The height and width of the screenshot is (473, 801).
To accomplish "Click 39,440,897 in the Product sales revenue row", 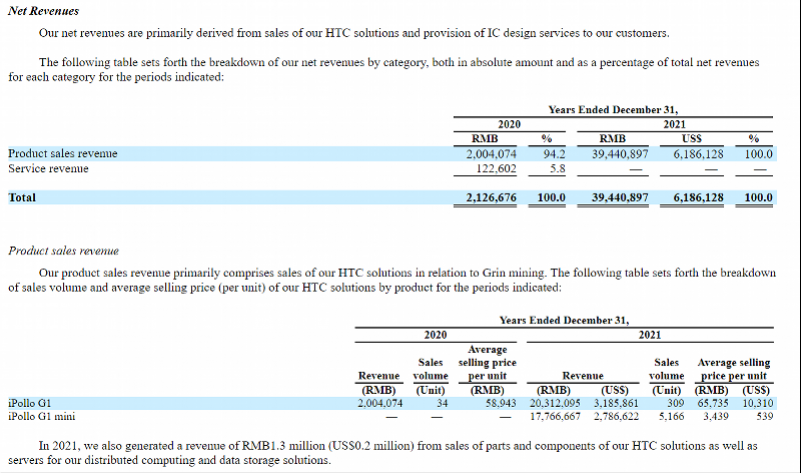I will 620,154.
